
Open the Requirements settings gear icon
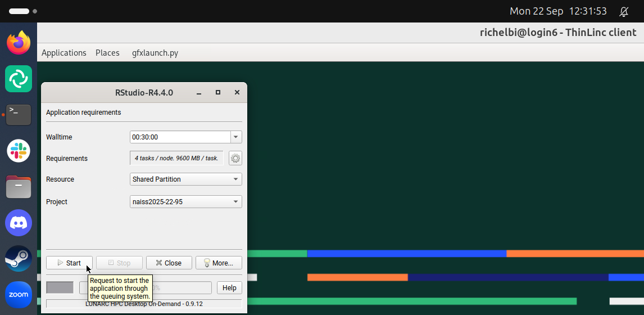point(235,159)
